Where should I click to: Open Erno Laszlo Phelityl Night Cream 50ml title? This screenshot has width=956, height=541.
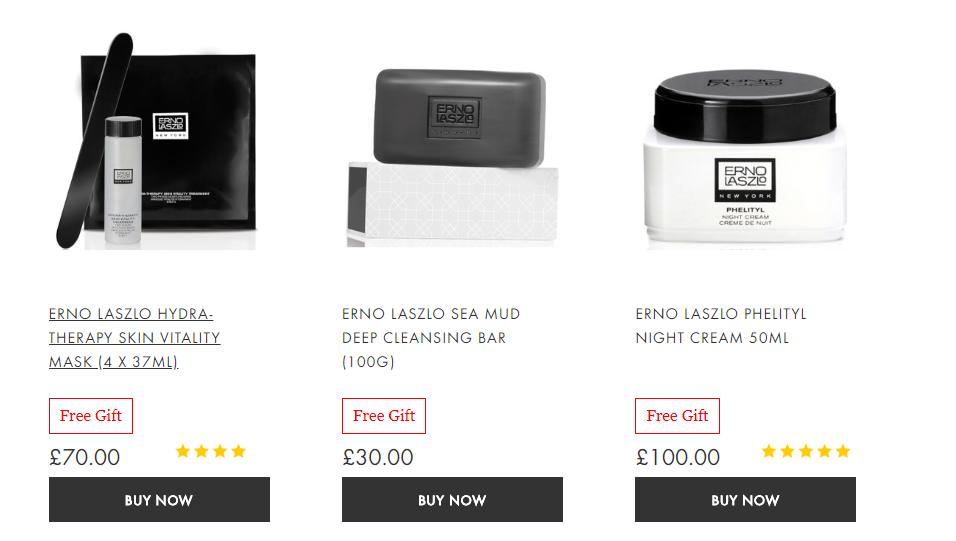721,326
